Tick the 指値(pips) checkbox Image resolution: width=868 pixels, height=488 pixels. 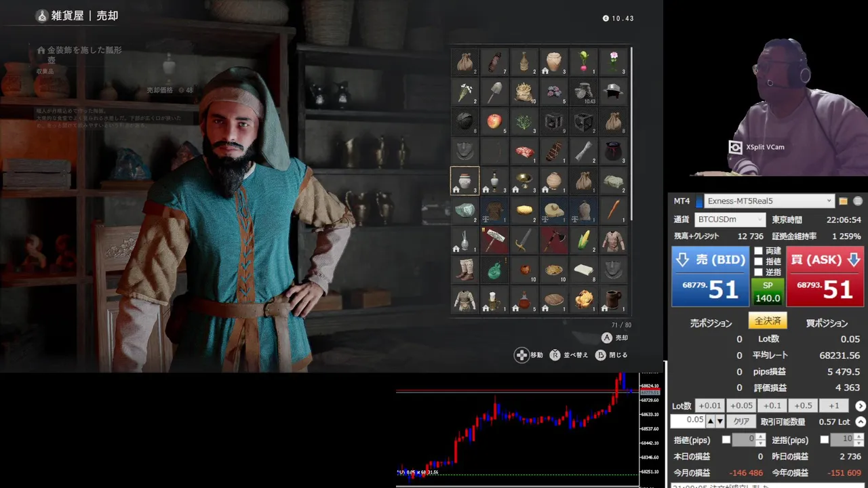tap(726, 440)
